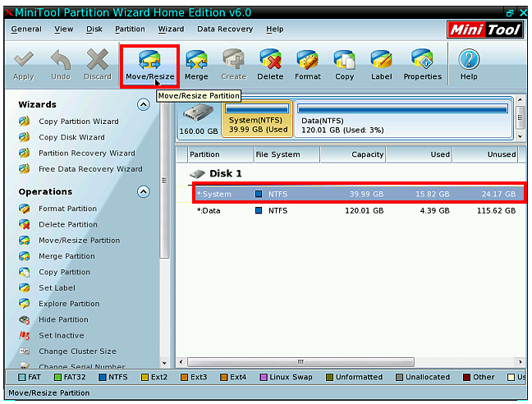Choose Format Partition in Operations list
The width and height of the screenshot is (532, 404).
[x=58, y=209]
